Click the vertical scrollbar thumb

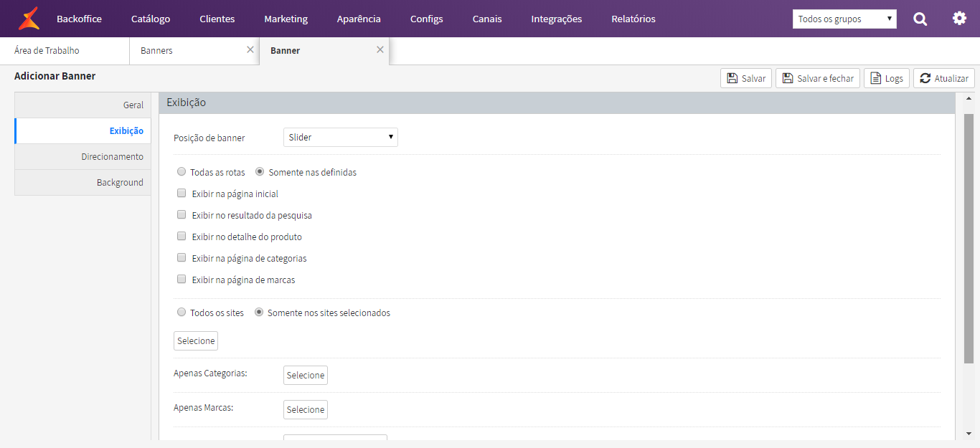pyautogui.click(x=969, y=239)
